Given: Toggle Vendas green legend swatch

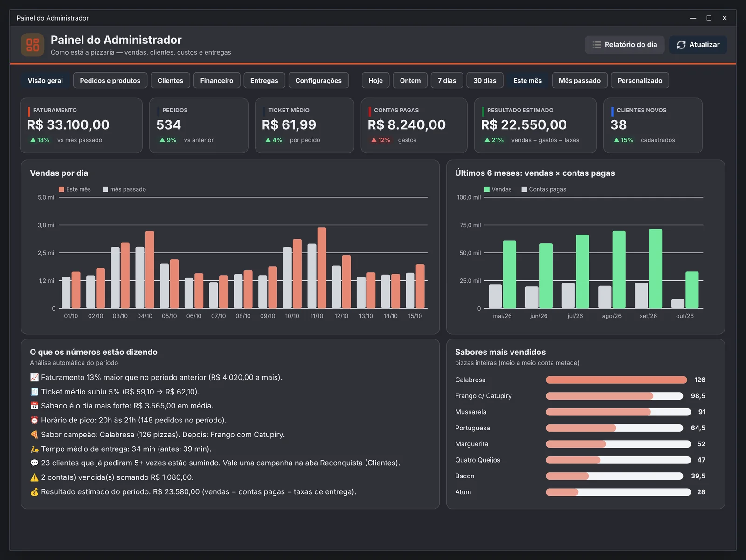Looking at the screenshot, I should [x=487, y=189].
